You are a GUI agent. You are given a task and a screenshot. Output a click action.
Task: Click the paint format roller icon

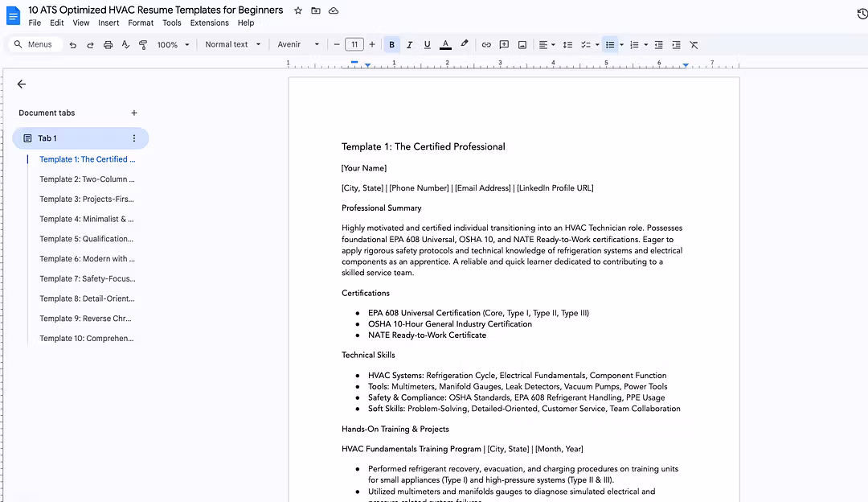coord(143,45)
